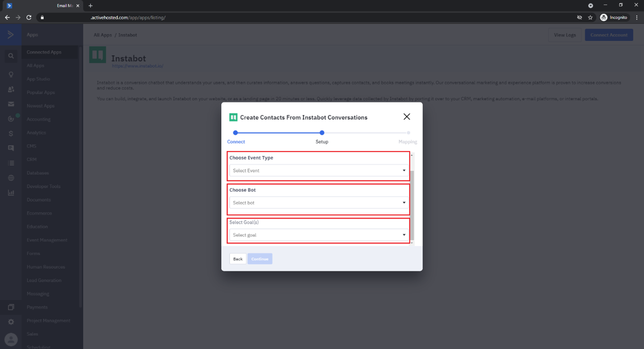The image size is (644, 349).
Task: Open the lists icon in sidebar
Action: coord(11,163)
